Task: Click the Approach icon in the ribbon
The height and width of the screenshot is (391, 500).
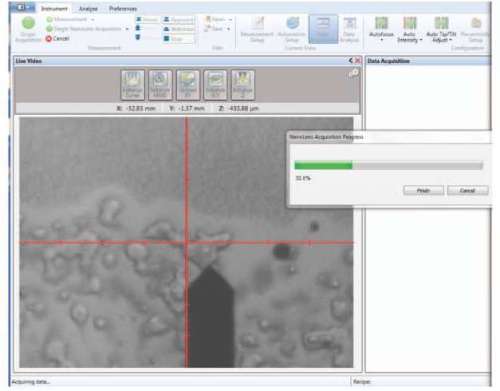Action: 166,20
